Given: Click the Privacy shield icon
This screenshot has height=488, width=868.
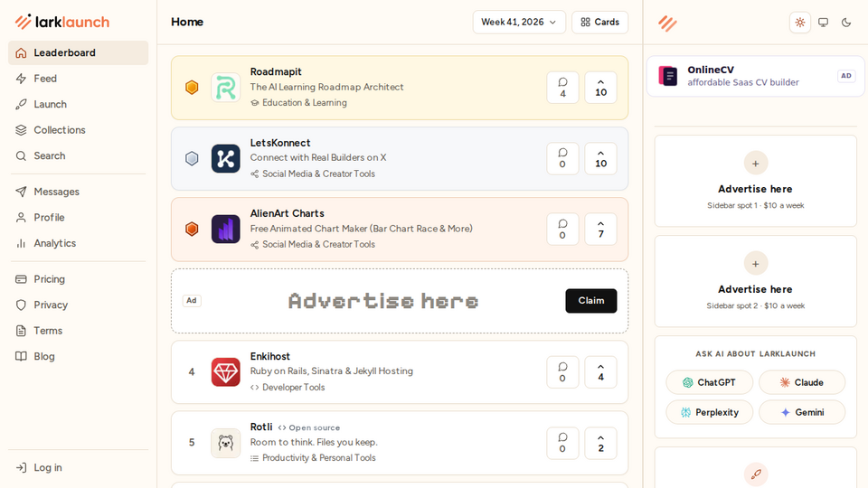Looking at the screenshot, I should pyautogui.click(x=21, y=305).
